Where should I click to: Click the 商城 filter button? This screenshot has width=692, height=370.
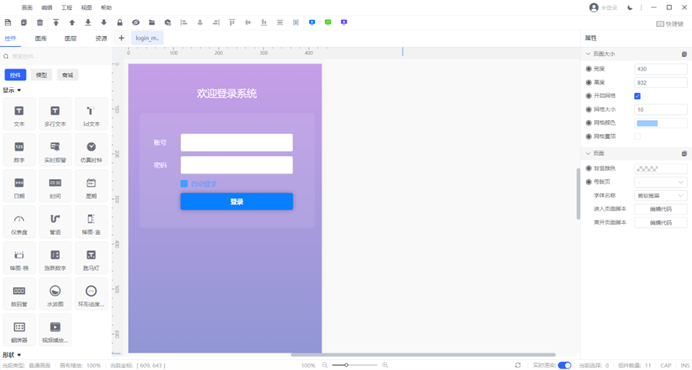68,75
